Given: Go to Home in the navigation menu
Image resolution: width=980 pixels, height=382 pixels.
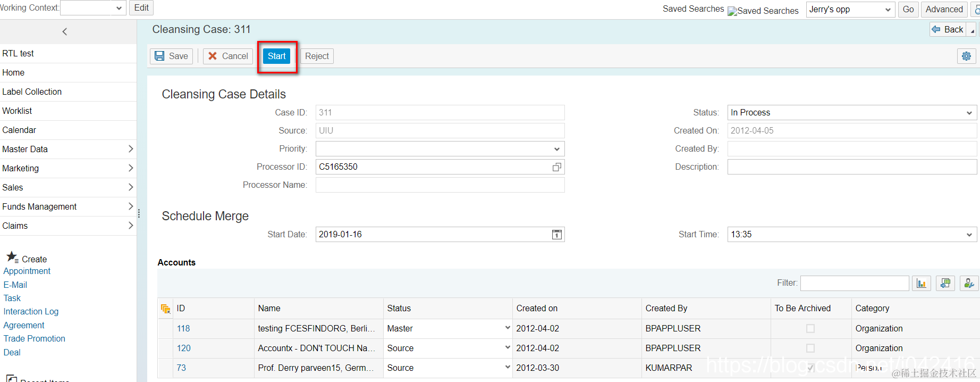Looking at the screenshot, I should (13, 72).
